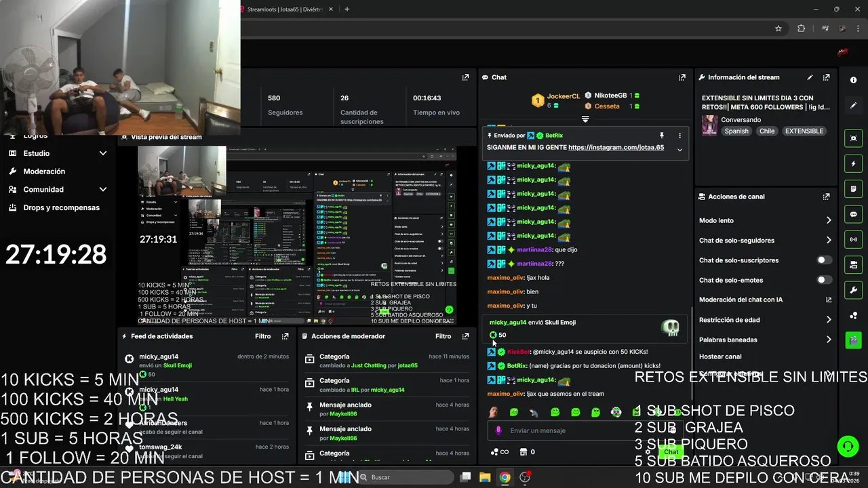Switch to the Streamloots browser tab
This screenshot has width=868, height=488.
(285, 9)
